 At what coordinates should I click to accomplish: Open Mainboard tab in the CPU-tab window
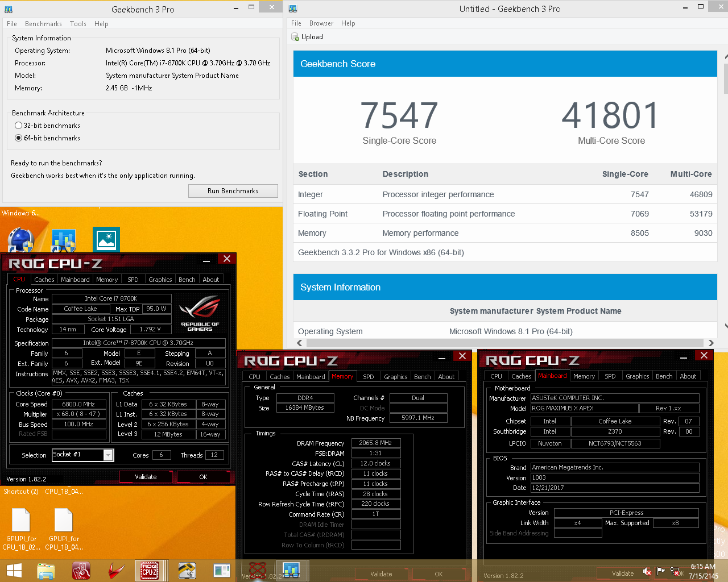coord(75,280)
